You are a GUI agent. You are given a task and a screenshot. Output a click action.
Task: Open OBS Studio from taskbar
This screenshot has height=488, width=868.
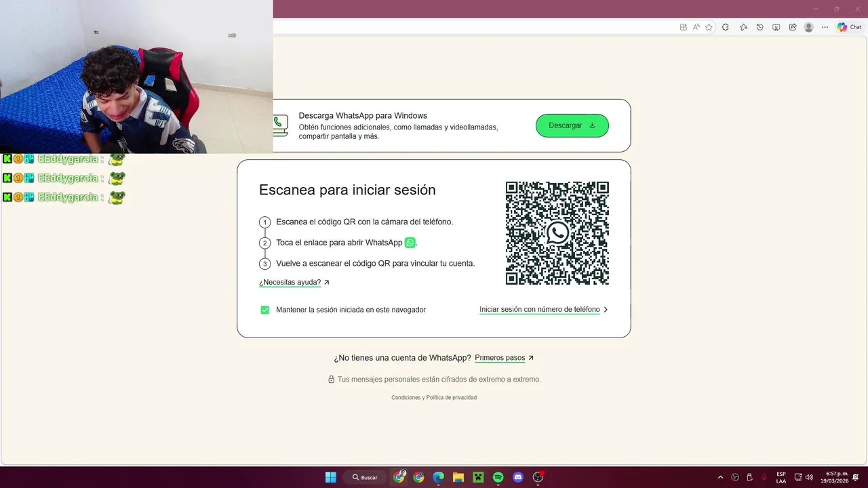(538, 477)
